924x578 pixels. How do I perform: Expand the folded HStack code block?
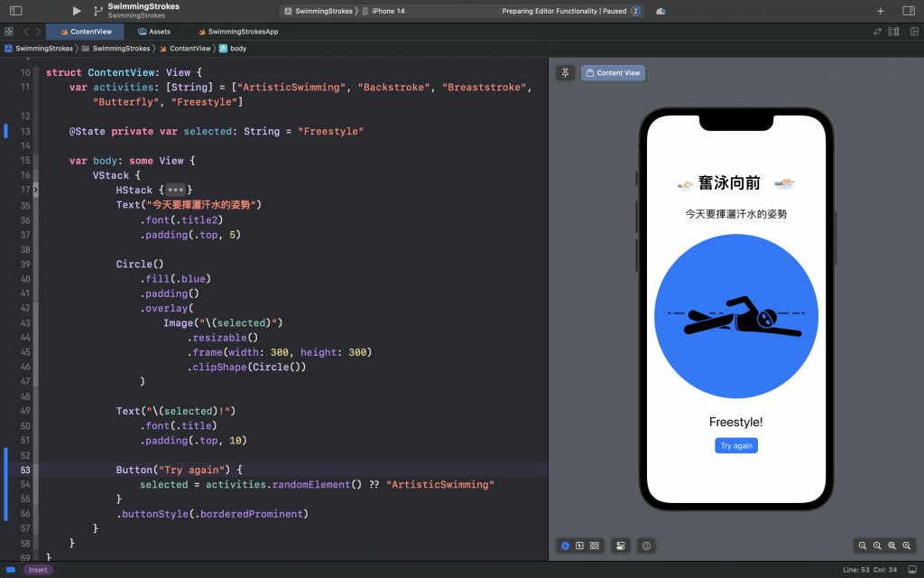176,190
